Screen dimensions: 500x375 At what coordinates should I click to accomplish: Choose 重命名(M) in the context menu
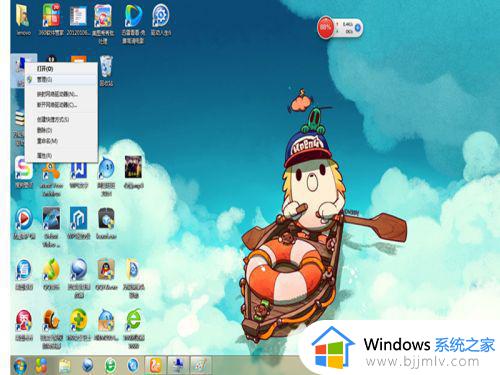[x=61, y=141]
